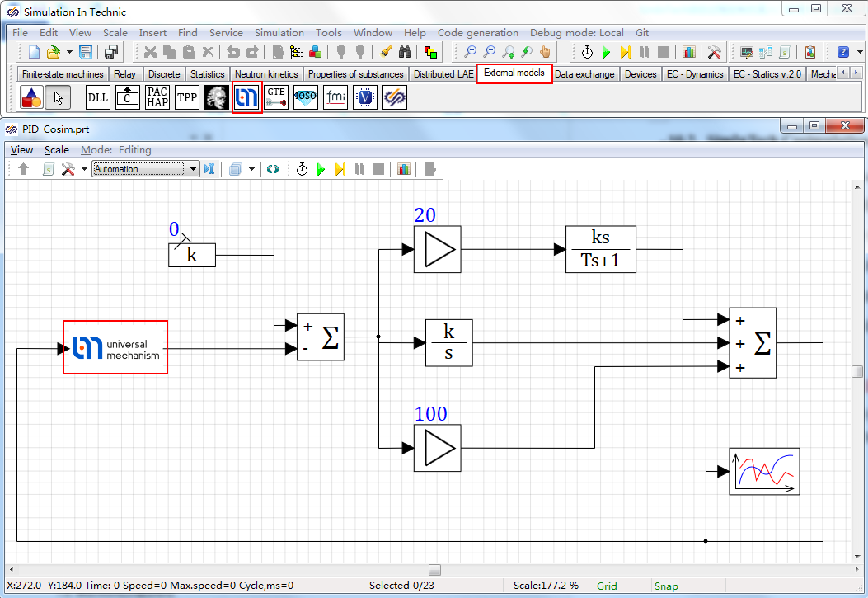The width and height of the screenshot is (868, 598).
Task: Open the Automation combo box
Action: pos(146,169)
